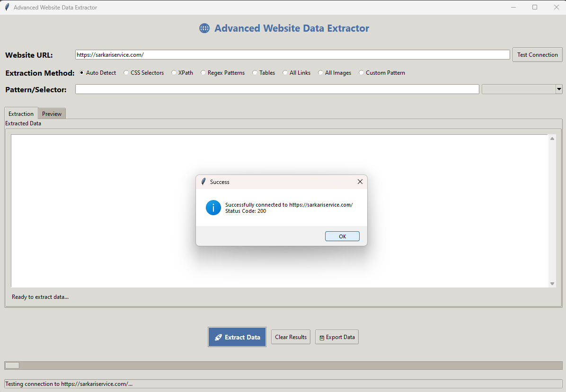Switch to the Preview tab

point(52,114)
